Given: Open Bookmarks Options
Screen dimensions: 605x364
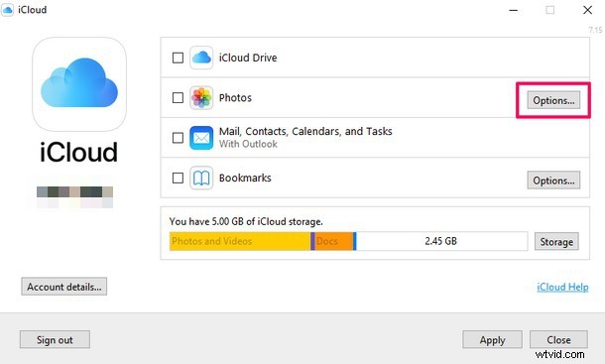Looking at the screenshot, I should click(553, 181).
